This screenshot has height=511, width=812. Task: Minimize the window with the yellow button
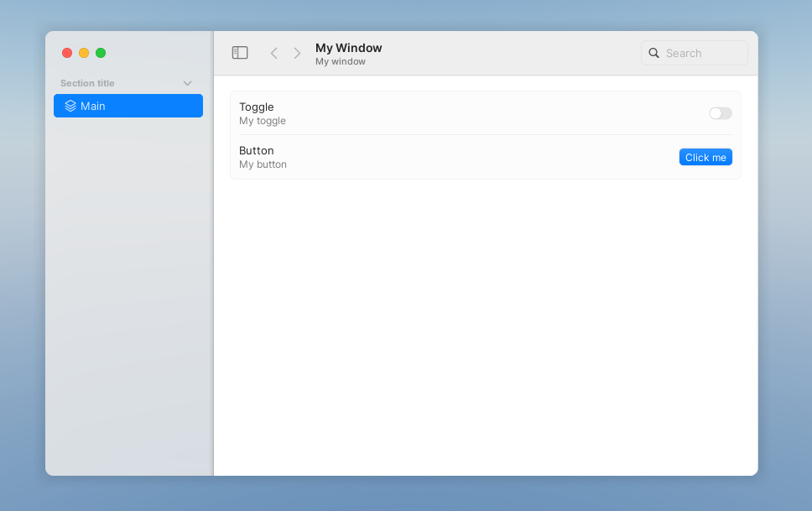point(84,53)
